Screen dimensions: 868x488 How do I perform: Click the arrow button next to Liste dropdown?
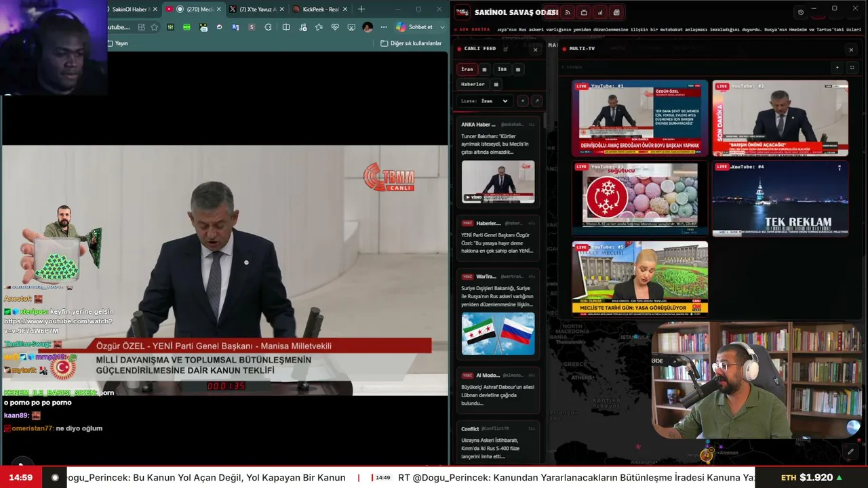[x=536, y=101]
